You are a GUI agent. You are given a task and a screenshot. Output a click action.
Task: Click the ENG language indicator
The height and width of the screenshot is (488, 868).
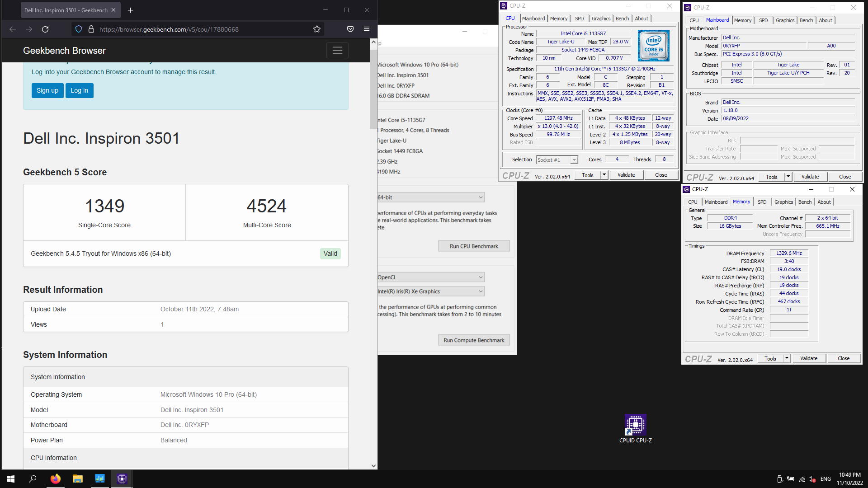point(826,479)
